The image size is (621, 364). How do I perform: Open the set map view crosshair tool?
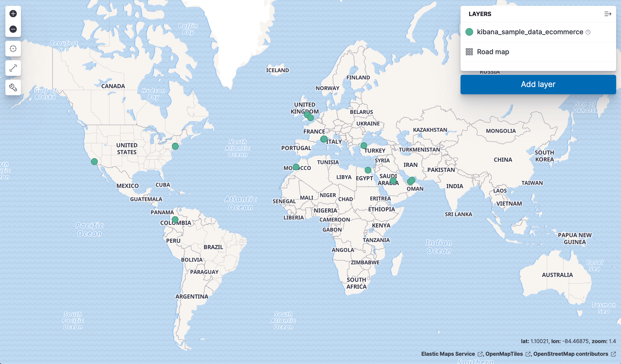(13, 49)
